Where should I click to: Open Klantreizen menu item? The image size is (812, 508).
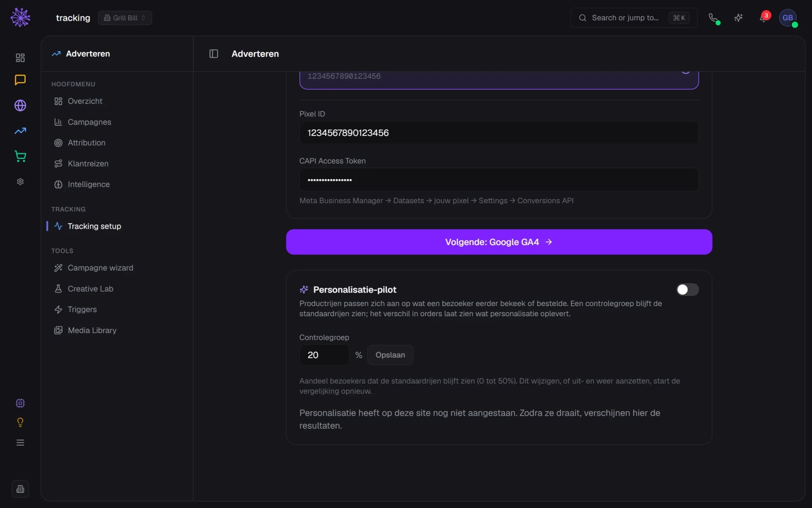point(117,163)
